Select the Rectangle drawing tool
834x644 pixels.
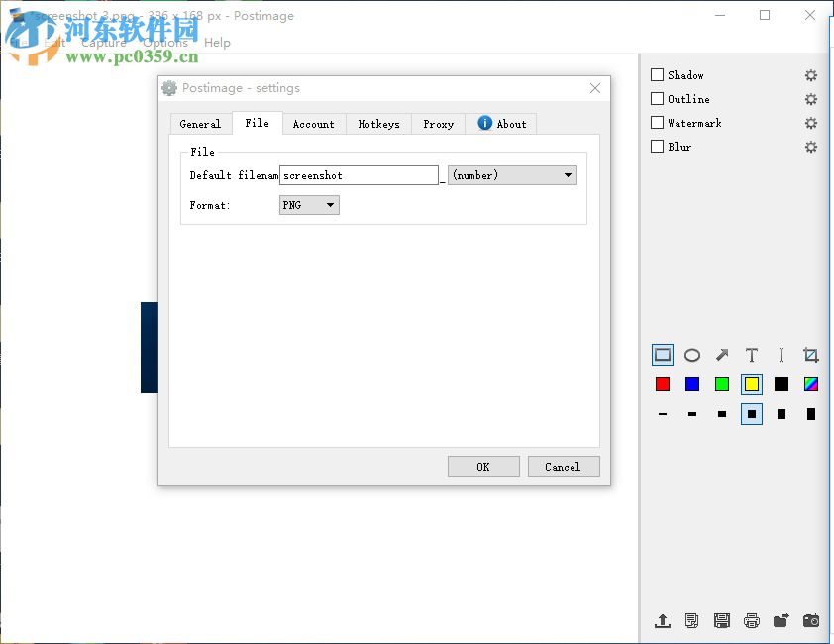(662, 355)
